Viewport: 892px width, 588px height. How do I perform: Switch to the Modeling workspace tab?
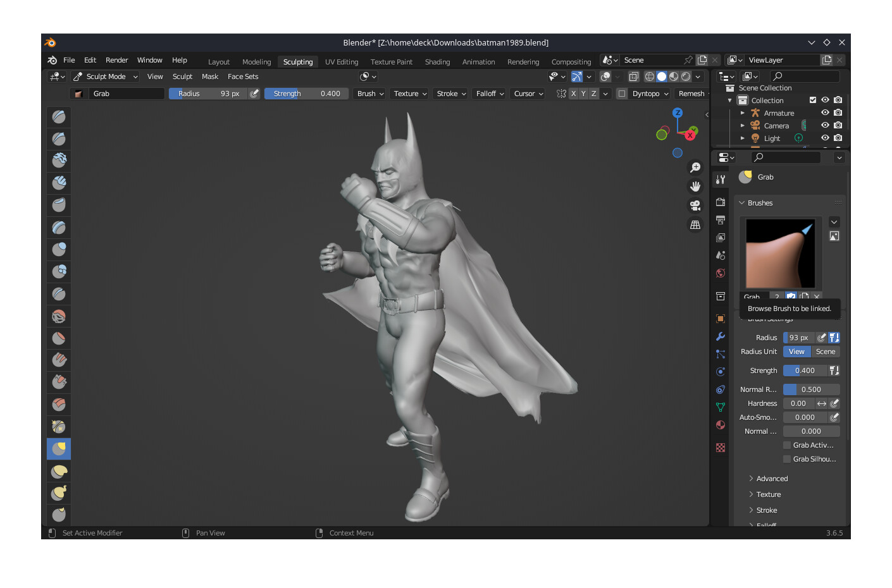pyautogui.click(x=256, y=62)
